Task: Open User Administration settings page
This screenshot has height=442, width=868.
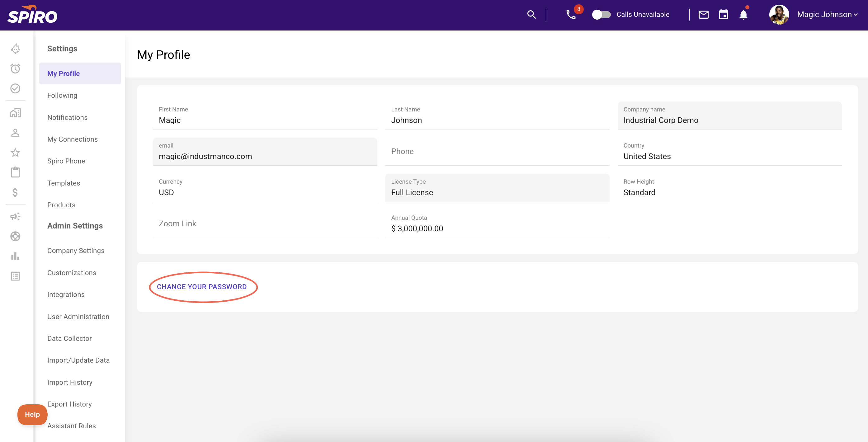Action: click(78, 316)
